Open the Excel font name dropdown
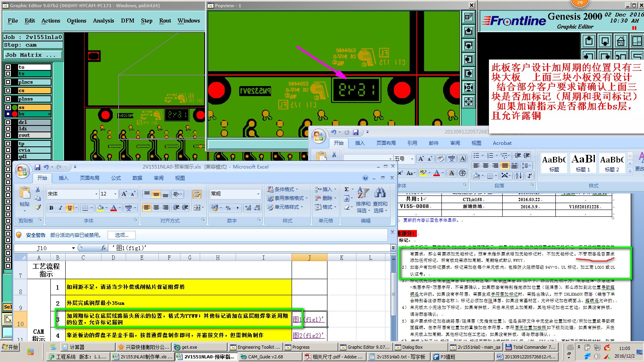The width and height of the screenshot is (644, 362). point(96,194)
